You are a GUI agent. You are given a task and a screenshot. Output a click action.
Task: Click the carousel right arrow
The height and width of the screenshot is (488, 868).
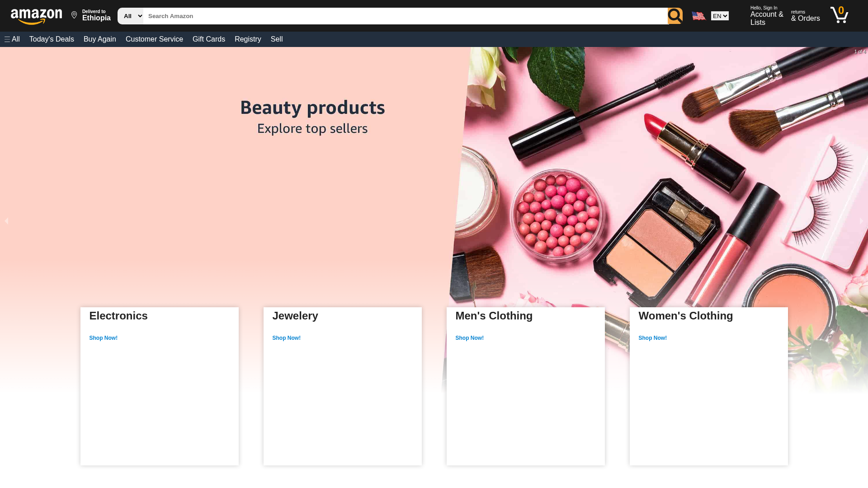(861, 221)
